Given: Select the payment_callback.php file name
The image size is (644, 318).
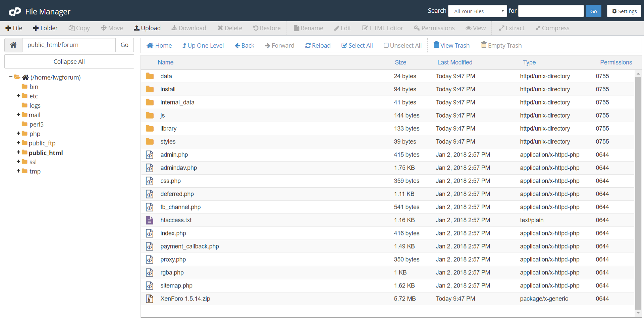Looking at the screenshot, I should [x=190, y=246].
